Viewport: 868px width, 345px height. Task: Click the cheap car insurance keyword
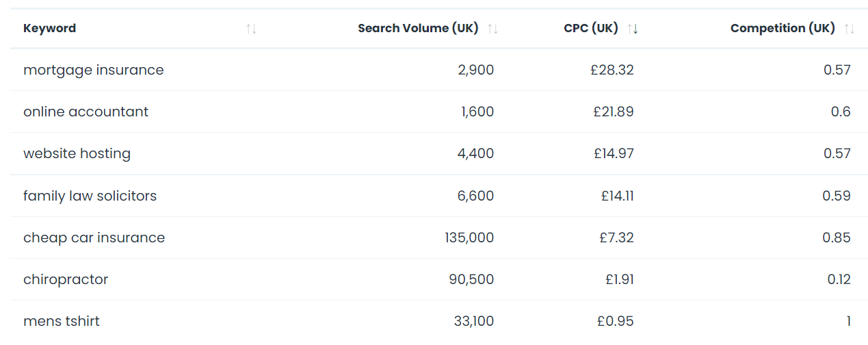pyautogui.click(x=94, y=238)
